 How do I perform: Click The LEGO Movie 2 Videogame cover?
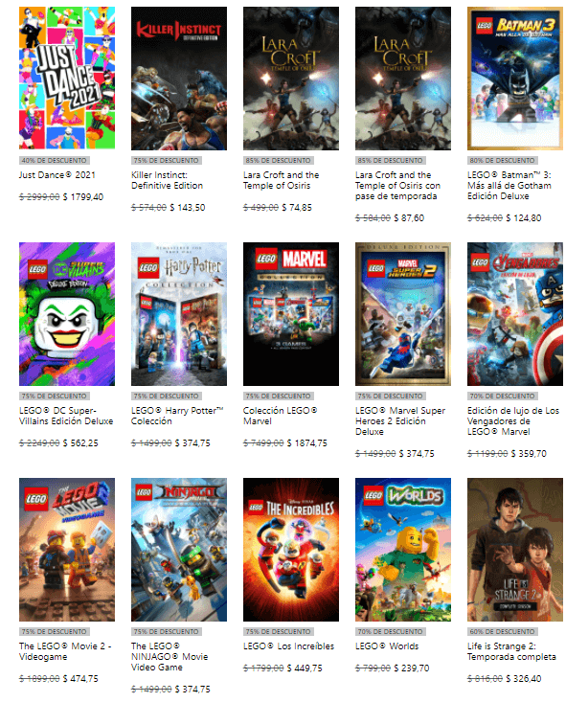click(67, 550)
